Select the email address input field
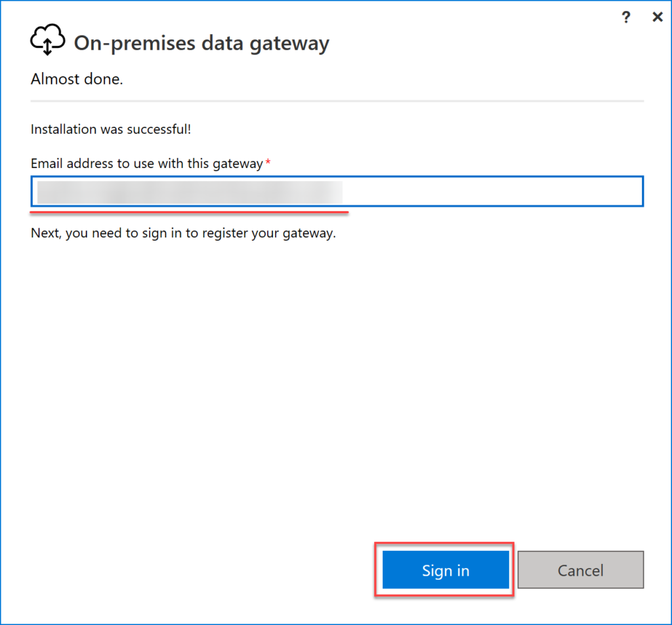Viewport: 672px width, 625px height. pyautogui.click(x=336, y=191)
